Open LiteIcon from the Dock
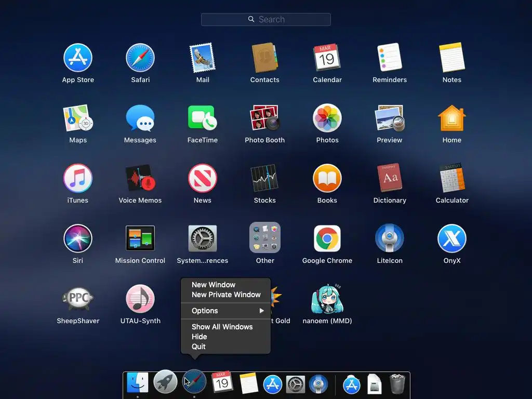Screen dimensions: 532x399 (x=318, y=384)
